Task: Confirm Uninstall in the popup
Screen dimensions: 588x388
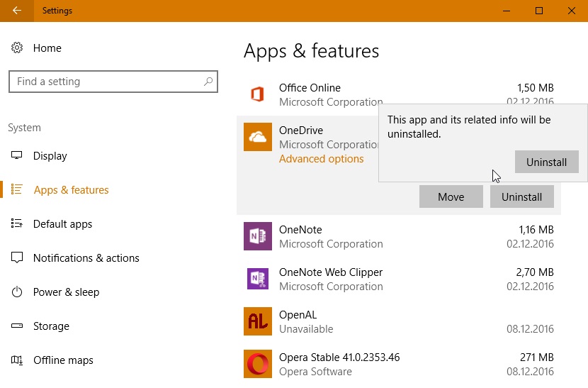Action: click(546, 162)
